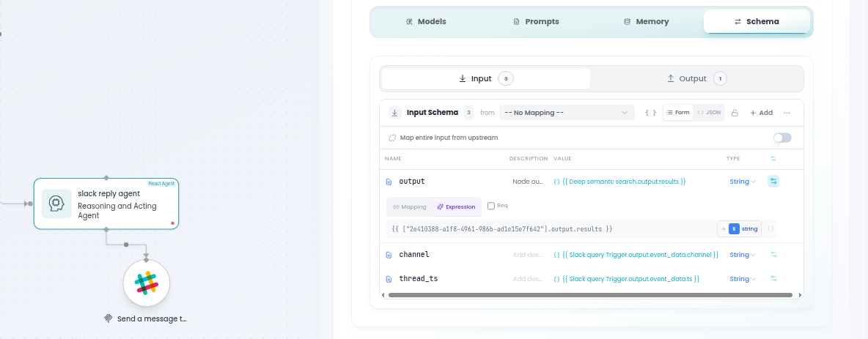
Task: Click the download icon beside Input Schema
Action: click(x=394, y=113)
